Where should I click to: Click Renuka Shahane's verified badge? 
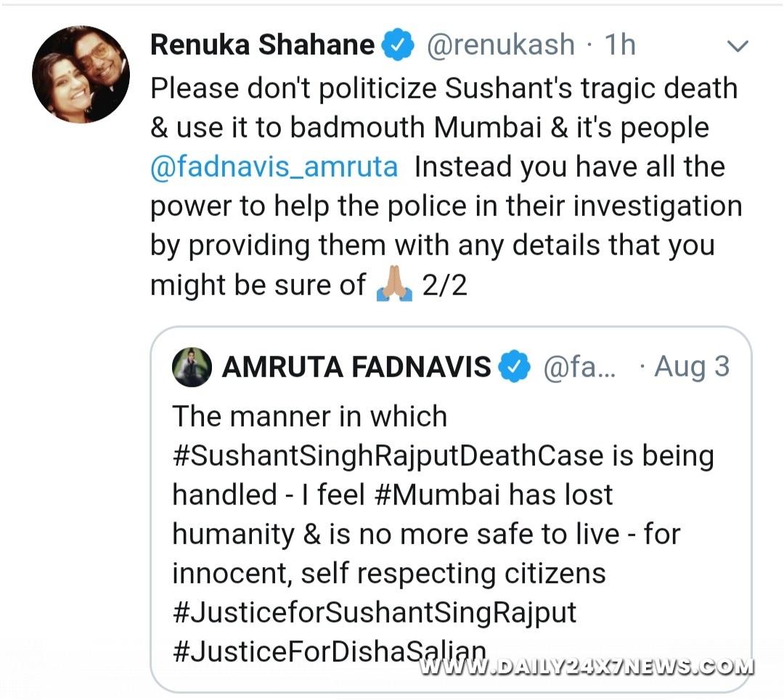point(398,45)
